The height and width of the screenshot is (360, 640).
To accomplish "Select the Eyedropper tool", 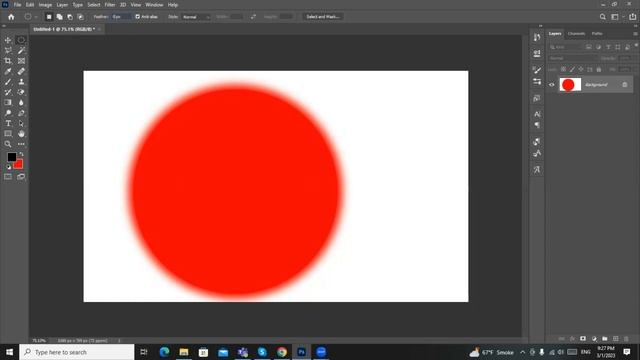I will 8,71.
